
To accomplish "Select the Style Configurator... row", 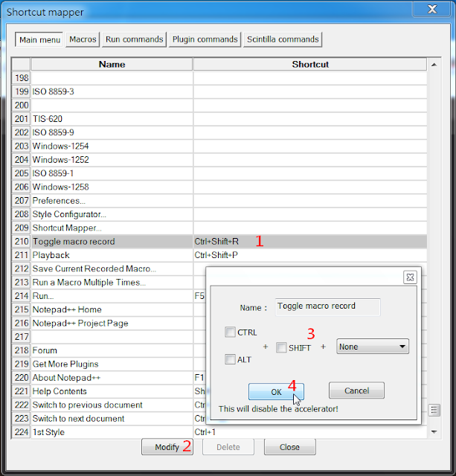I will coord(219,214).
